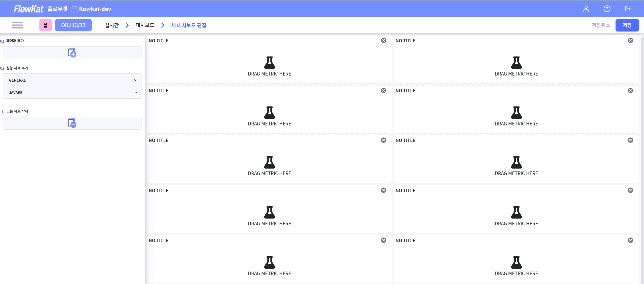
Task: Open the help question mark icon
Action: tap(607, 9)
